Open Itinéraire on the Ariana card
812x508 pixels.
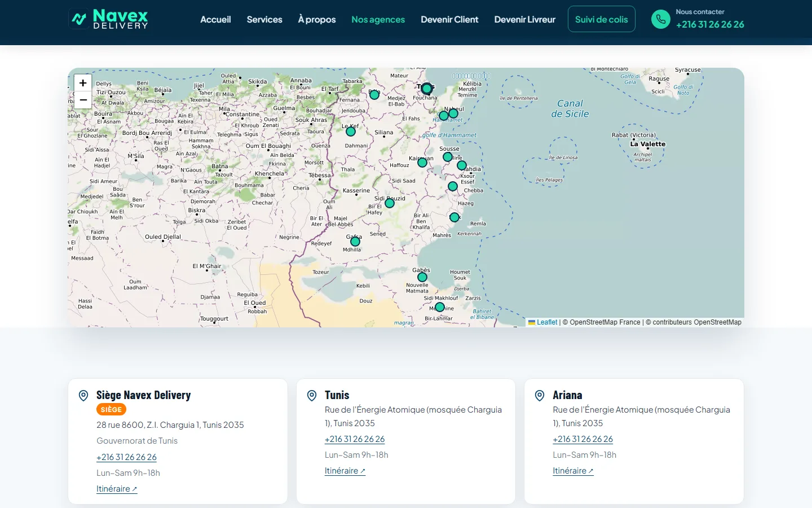[x=573, y=471]
